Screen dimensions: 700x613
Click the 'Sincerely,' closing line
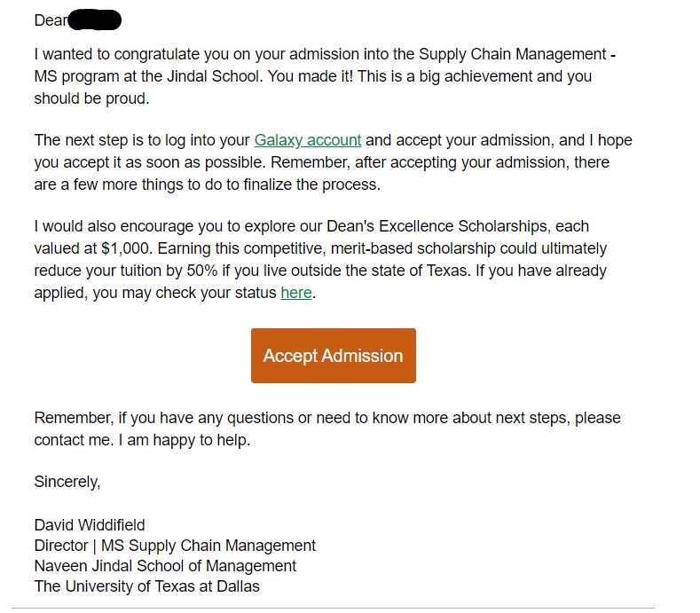point(67,482)
